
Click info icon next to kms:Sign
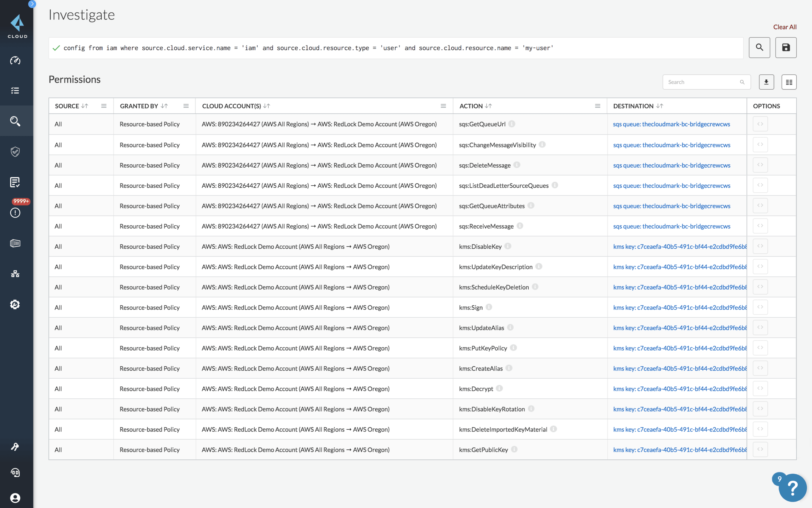(489, 307)
